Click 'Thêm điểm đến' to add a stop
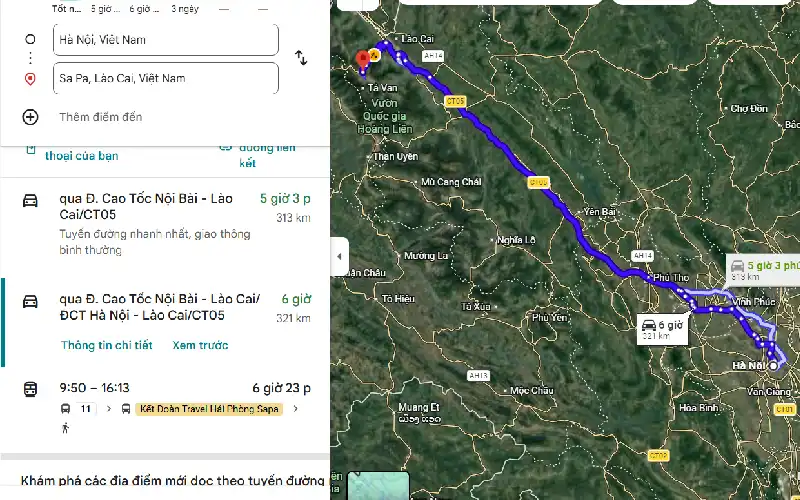This screenshot has width=800, height=500. pos(101,117)
